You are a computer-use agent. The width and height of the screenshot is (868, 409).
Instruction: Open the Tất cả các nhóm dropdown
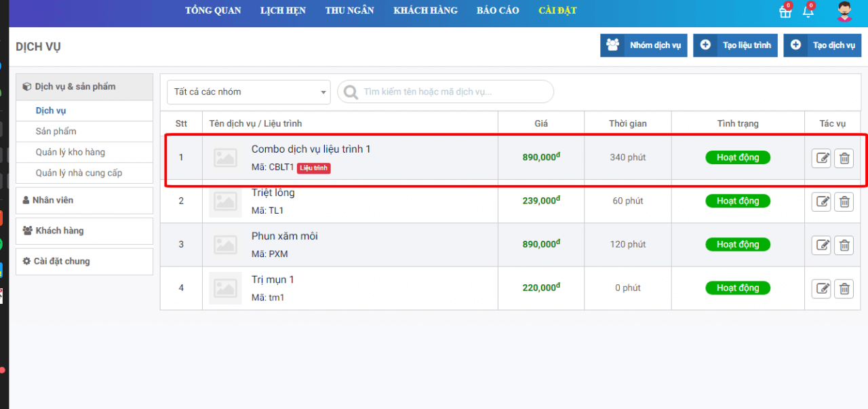pyautogui.click(x=249, y=92)
